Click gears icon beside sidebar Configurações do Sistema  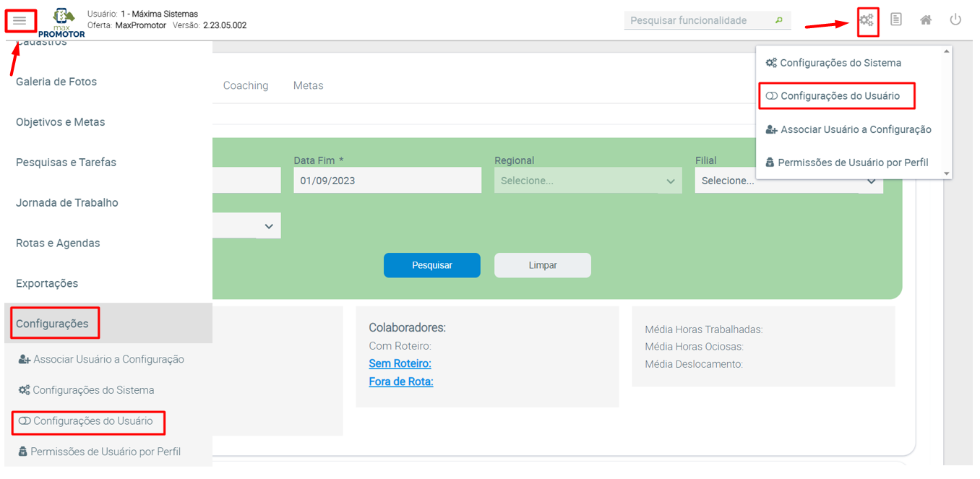click(24, 390)
